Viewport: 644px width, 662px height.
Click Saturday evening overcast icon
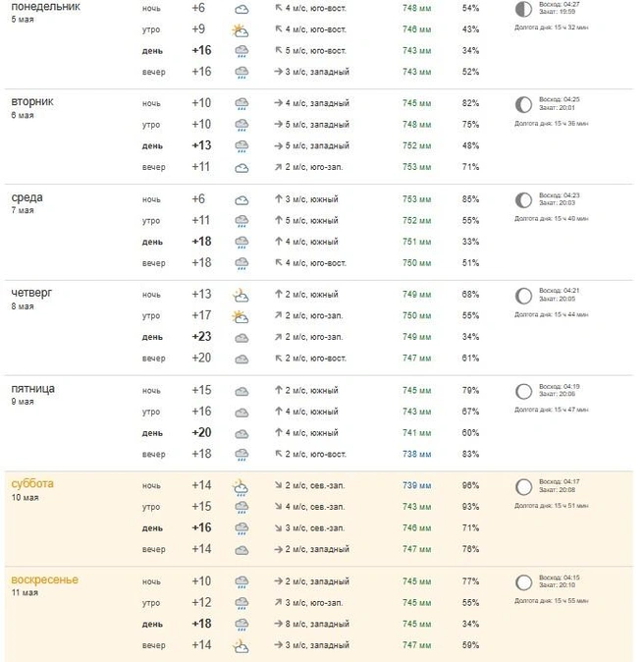coord(241,550)
